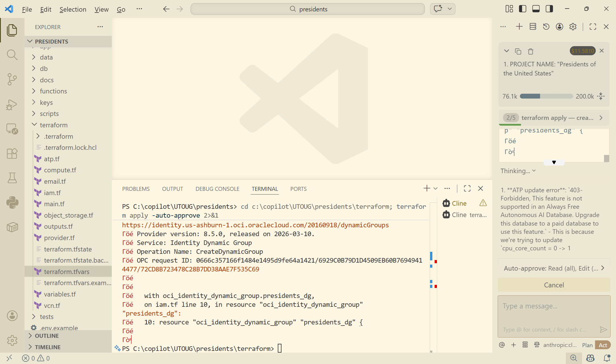The image size is (616, 364).
Task: Delete the current Cline task
Action: tap(530, 51)
